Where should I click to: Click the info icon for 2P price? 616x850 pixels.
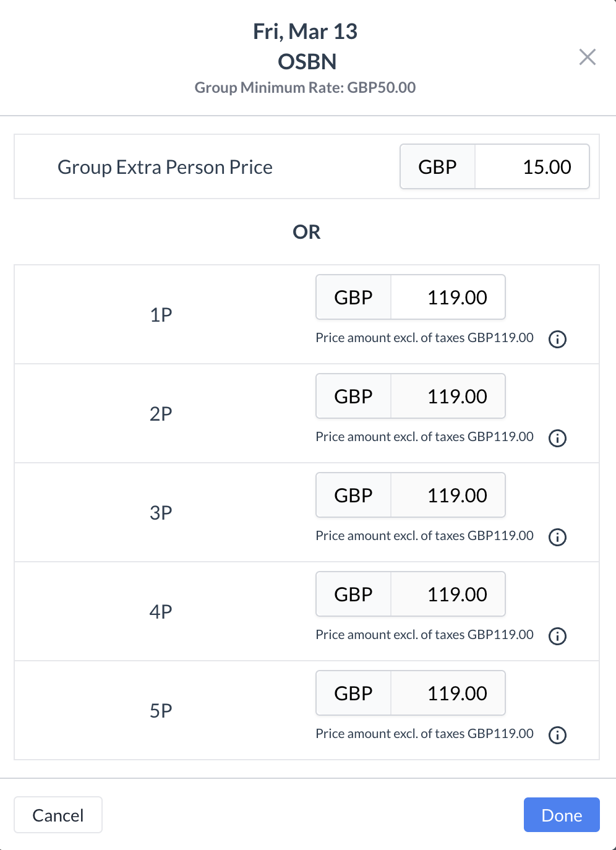click(557, 438)
